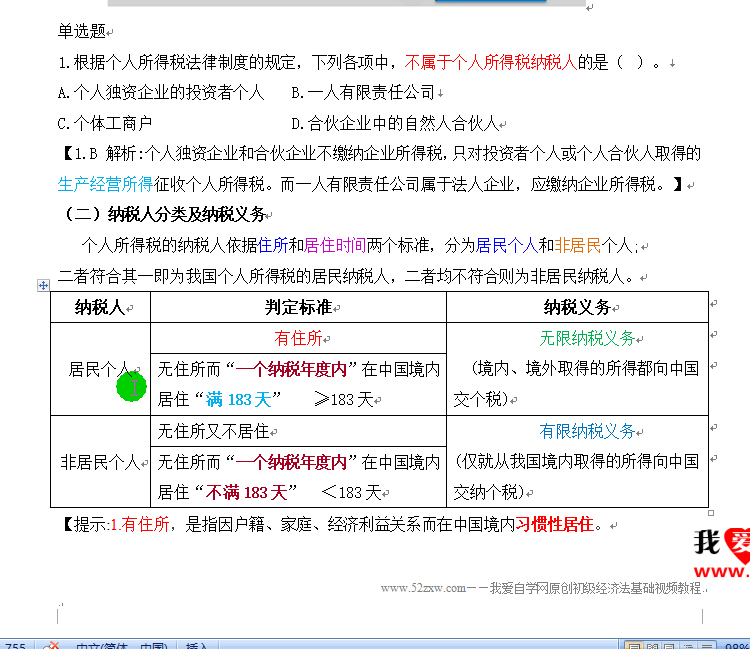Click the red 有住所 table cell
The width and height of the screenshot is (750, 649).
pyautogui.click(x=298, y=338)
